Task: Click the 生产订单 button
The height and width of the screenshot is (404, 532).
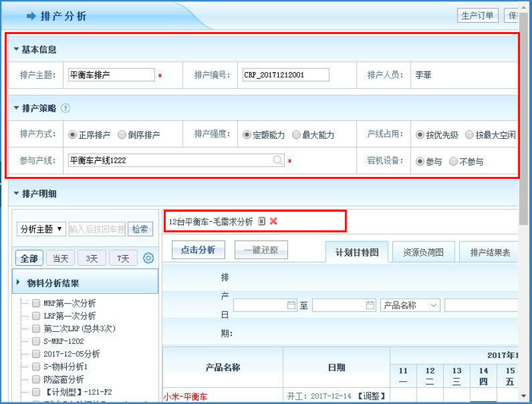Action: point(478,15)
